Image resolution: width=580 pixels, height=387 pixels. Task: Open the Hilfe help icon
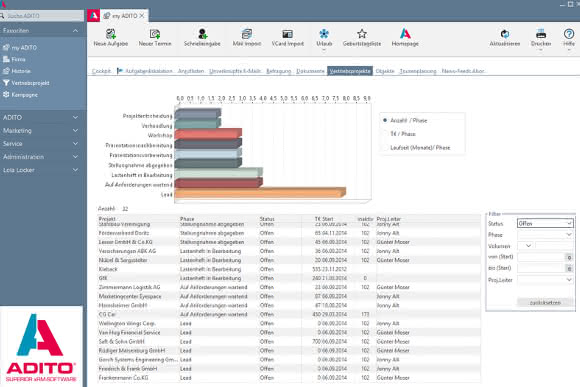point(569,34)
